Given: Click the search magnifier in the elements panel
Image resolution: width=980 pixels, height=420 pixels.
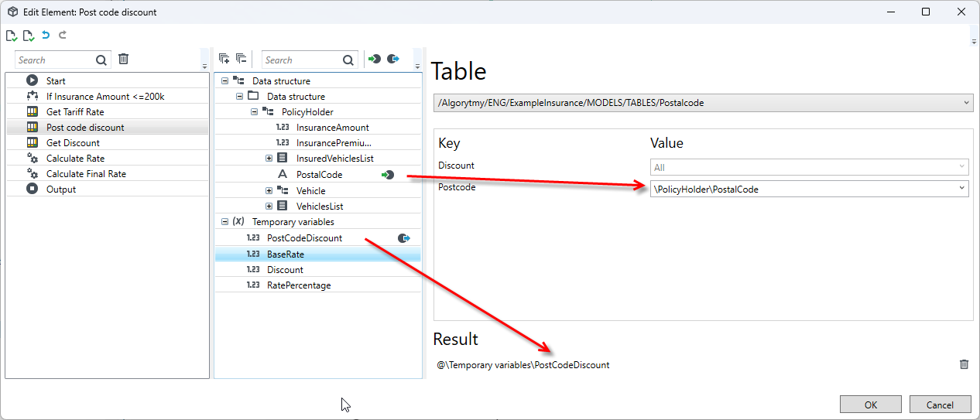Looking at the screenshot, I should pyautogui.click(x=101, y=60).
